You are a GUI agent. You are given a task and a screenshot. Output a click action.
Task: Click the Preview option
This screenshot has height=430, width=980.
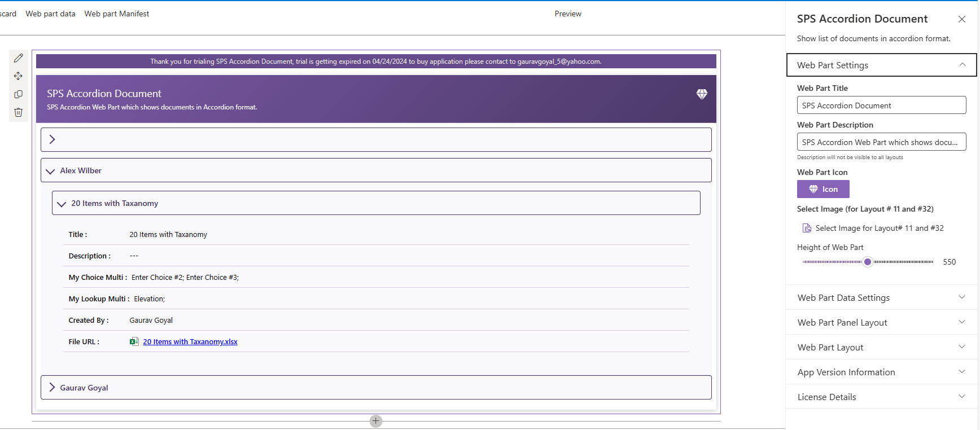pyautogui.click(x=568, y=14)
